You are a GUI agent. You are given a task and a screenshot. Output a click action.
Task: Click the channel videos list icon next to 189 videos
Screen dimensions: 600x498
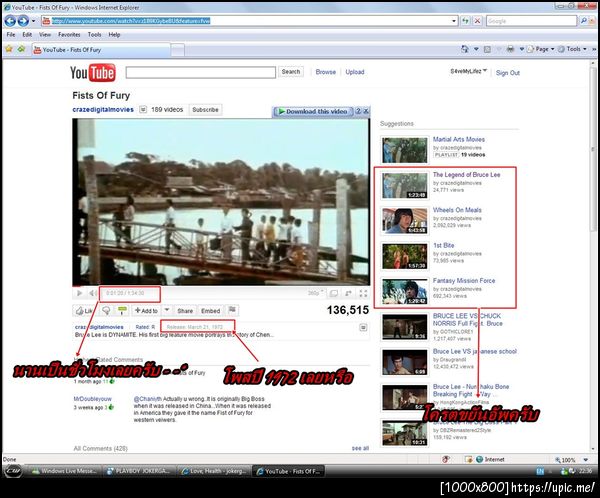tap(143, 109)
